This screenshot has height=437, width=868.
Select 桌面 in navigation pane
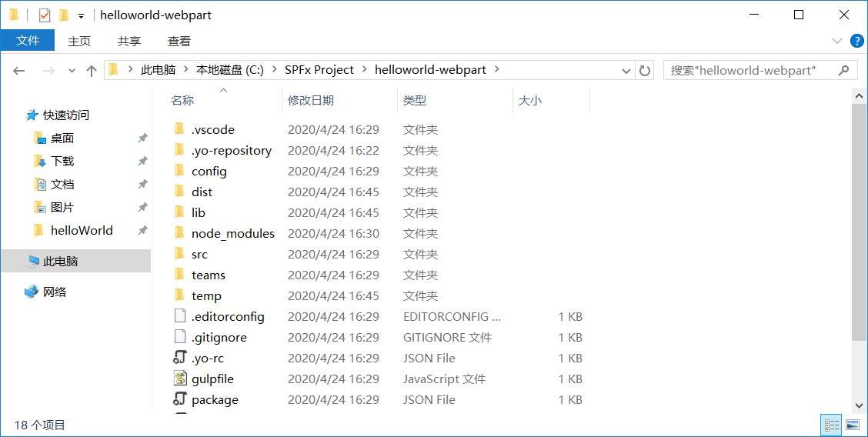pyautogui.click(x=62, y=138)
